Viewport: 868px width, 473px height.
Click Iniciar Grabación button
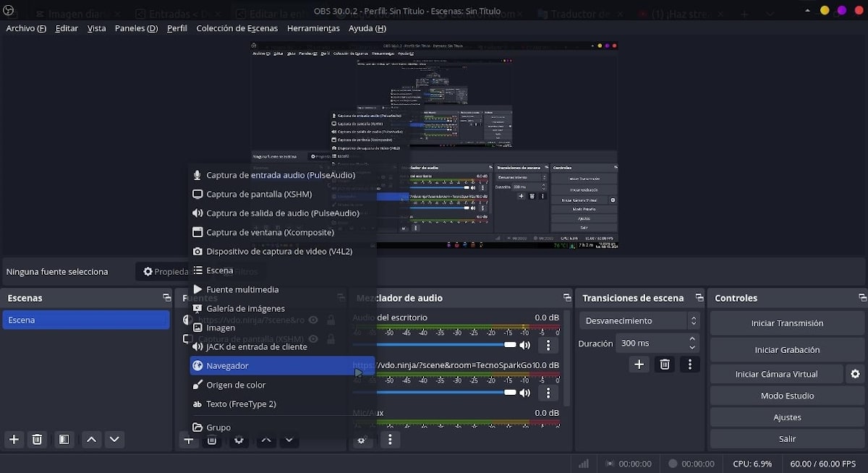(787, 349)
